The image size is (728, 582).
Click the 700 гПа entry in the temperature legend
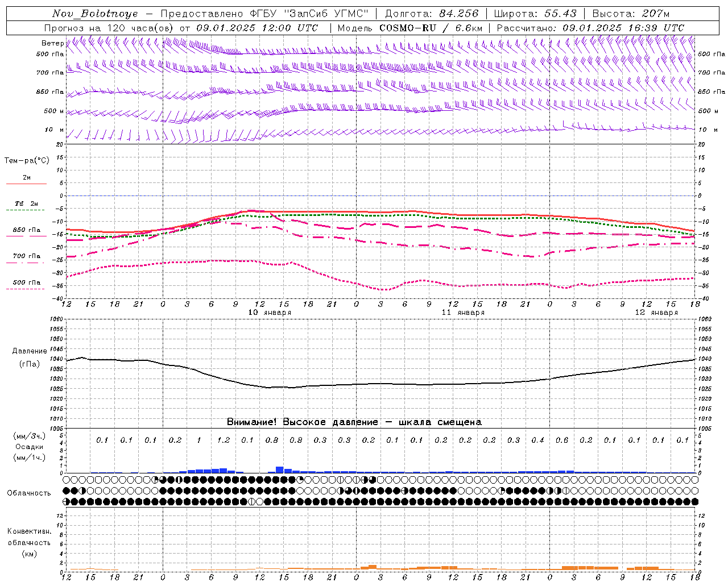pos(27,256)
